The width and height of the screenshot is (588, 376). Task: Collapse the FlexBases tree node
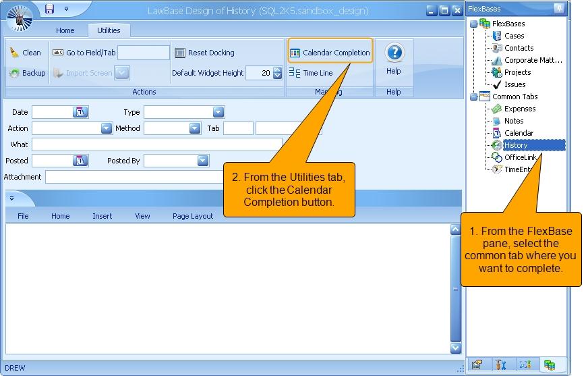click(473, 24)
